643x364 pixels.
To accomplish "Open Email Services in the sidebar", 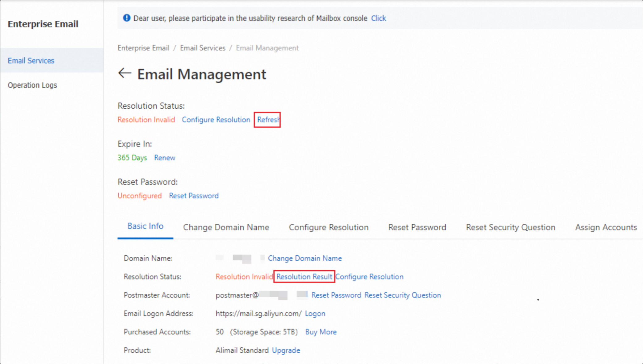I will tap(31, 60).
